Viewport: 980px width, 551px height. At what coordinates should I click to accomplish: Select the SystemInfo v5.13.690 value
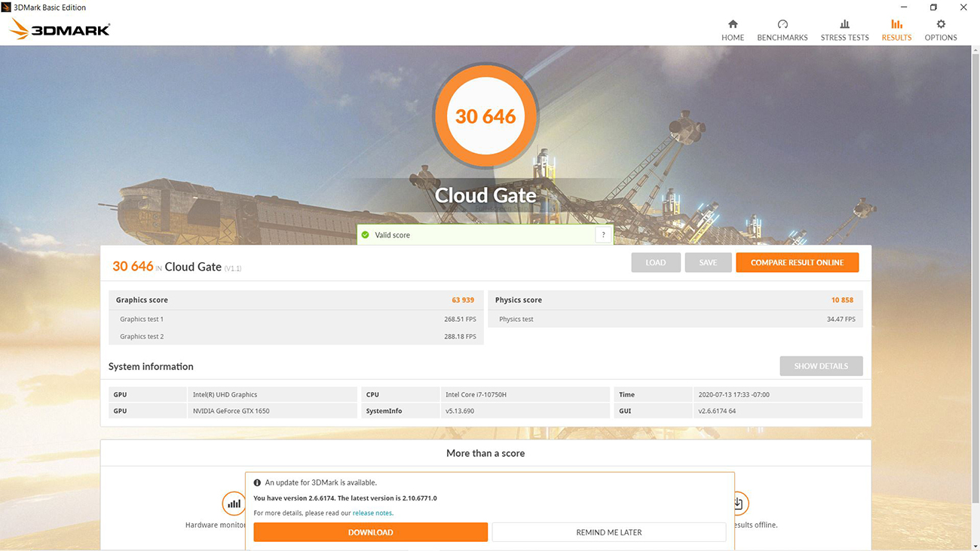[525, 411]
